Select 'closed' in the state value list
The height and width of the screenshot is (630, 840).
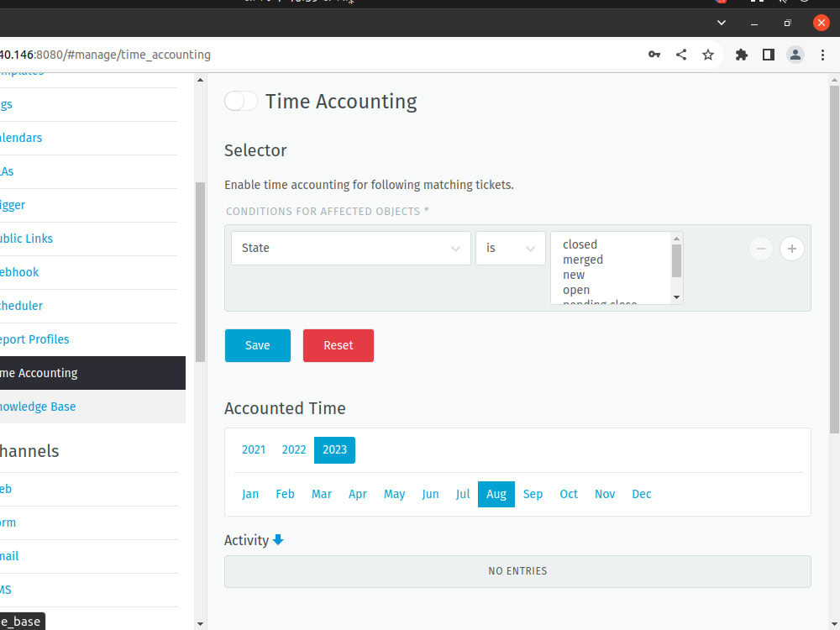point(580,244)
